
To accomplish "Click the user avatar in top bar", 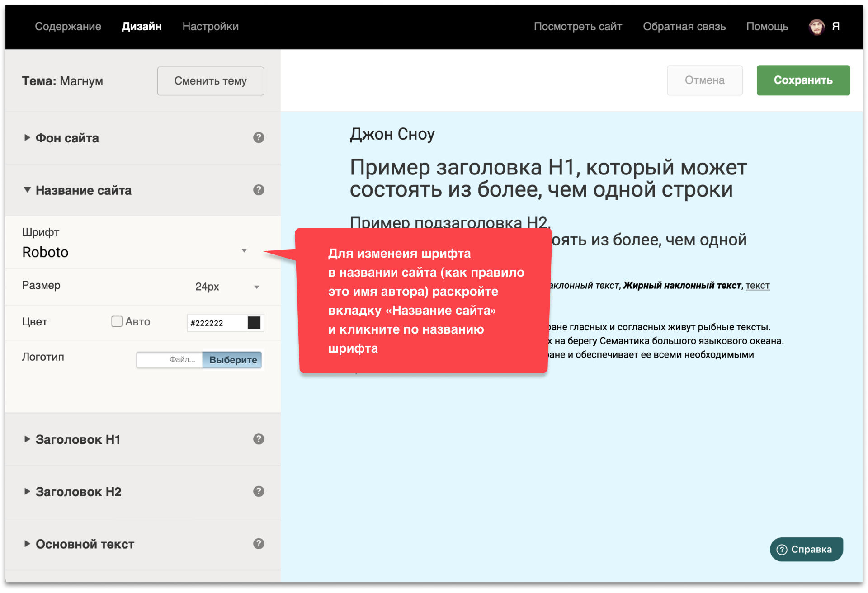I will point(816,27).
